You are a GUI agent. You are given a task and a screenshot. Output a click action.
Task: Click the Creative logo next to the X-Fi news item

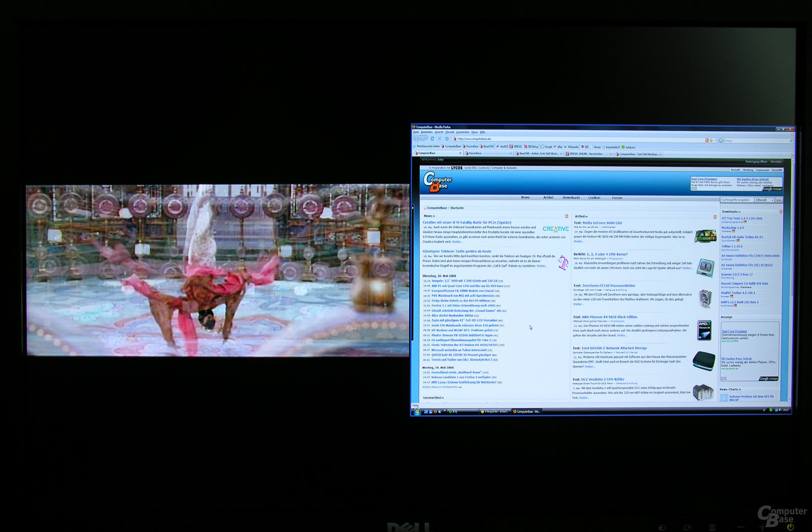point(556,229)
